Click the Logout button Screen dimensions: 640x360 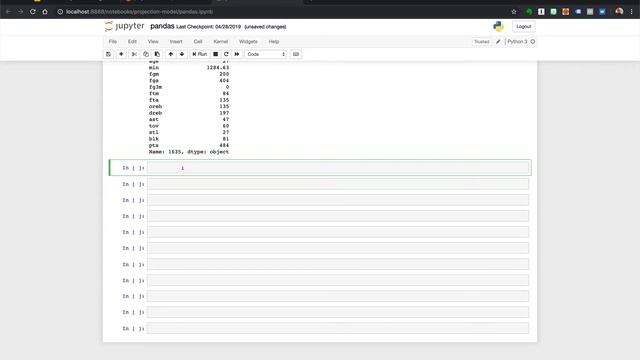pyautogui.click(x=523, y=27)
